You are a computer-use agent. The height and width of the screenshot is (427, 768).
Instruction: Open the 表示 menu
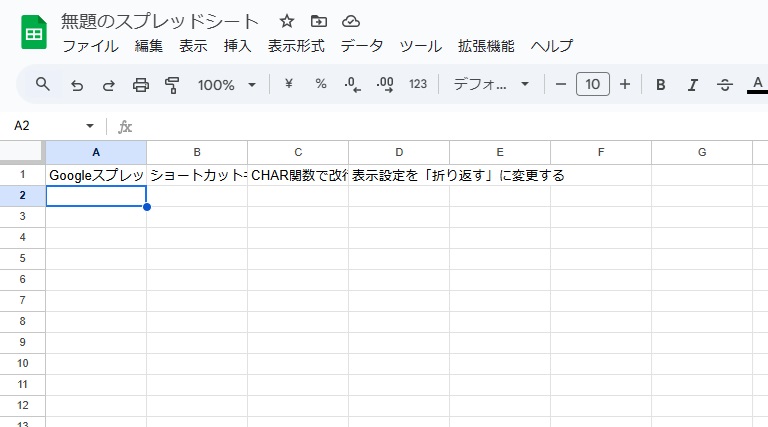(193, 46)
